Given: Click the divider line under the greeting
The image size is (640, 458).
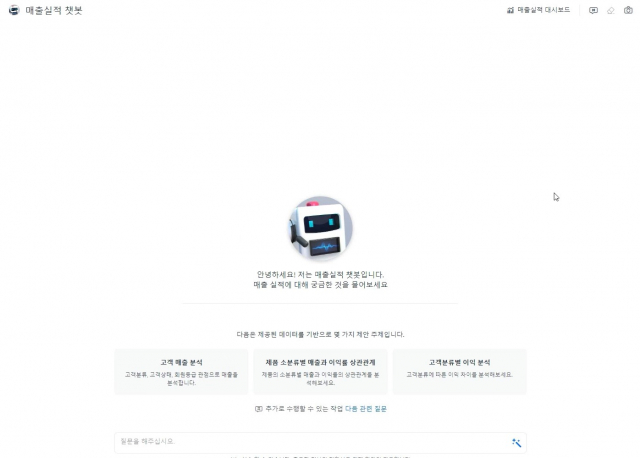Looking at the screenshot, I should (320, 303).
